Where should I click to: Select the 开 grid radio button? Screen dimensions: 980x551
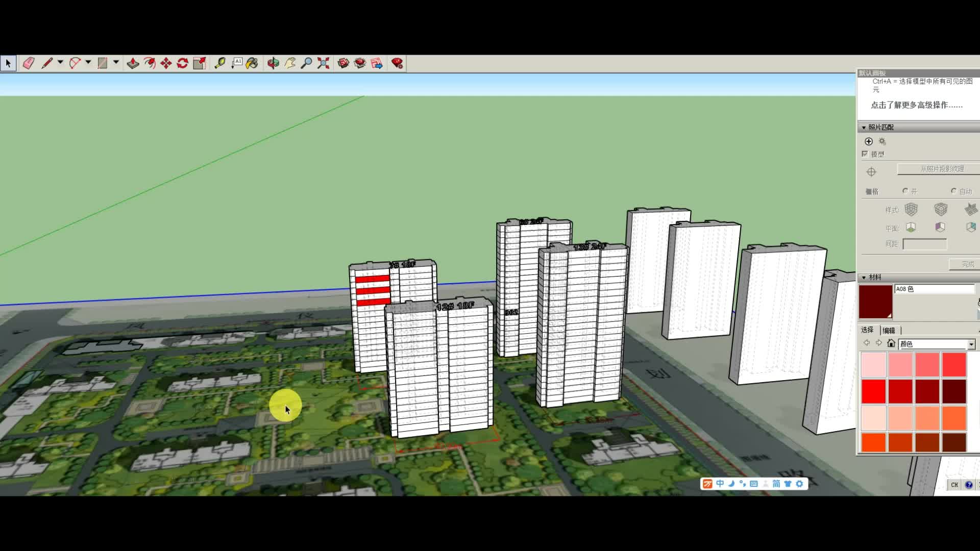(x=905, y=191)
